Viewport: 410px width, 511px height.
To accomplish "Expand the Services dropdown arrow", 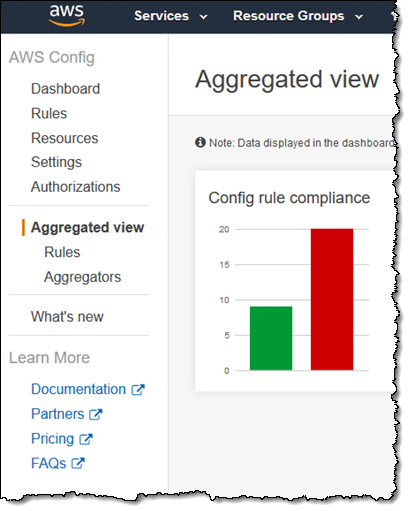I will (x=203, y=17).
